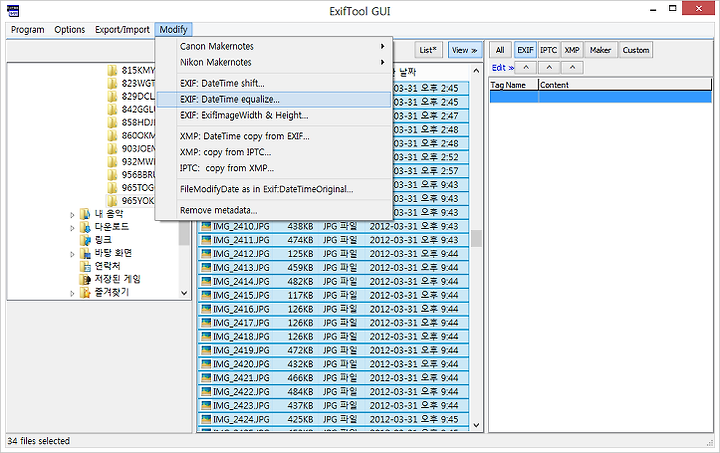Expand the 내 음악 folder node
The image size is (720, 453).
click(x=72, y=214)
